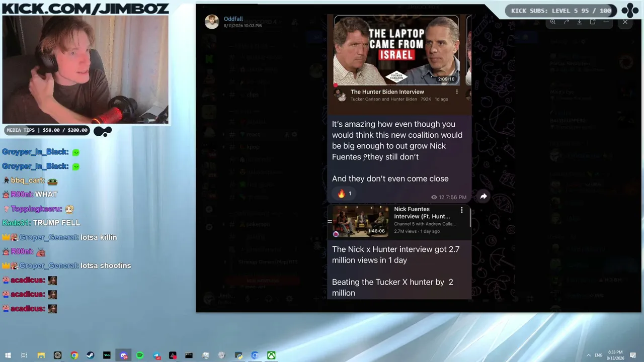
Task: Click R00ni's 'WHAT' chat message
Action: (46, 195)
